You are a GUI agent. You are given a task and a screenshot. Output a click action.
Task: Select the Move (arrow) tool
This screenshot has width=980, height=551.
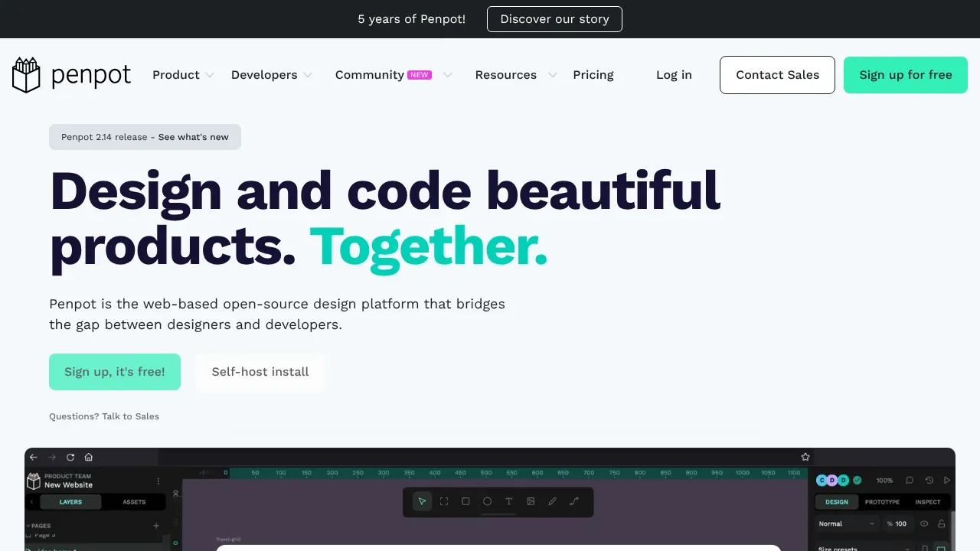[422, 501]
